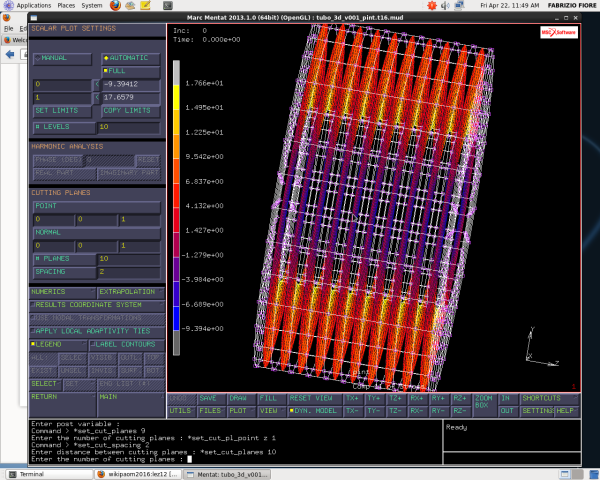The image size is (600, 480).
Task: Click the yellow band in the legend
Action: click(x=176, y=98)
